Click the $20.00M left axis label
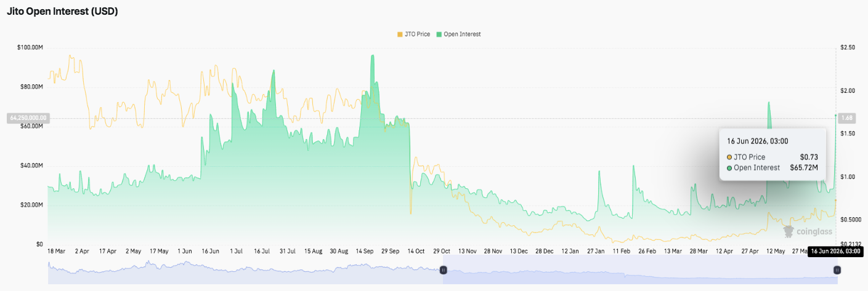868x291 pixels. [x=31, y=205]
